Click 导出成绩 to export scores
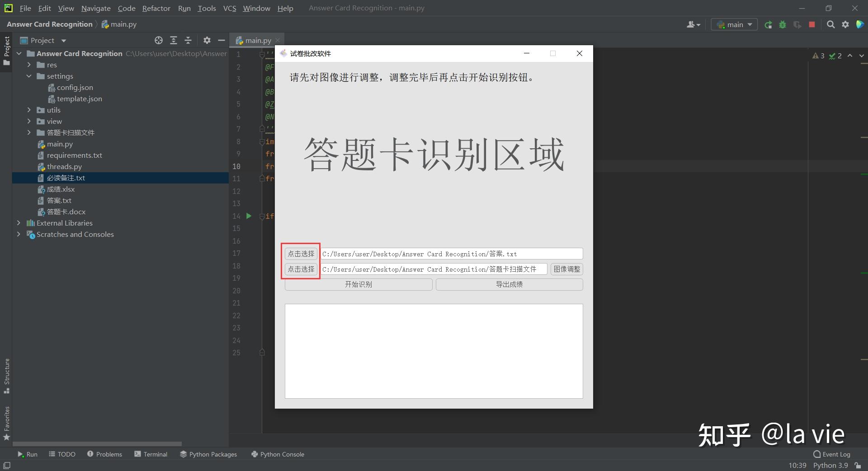 [509, 284]
